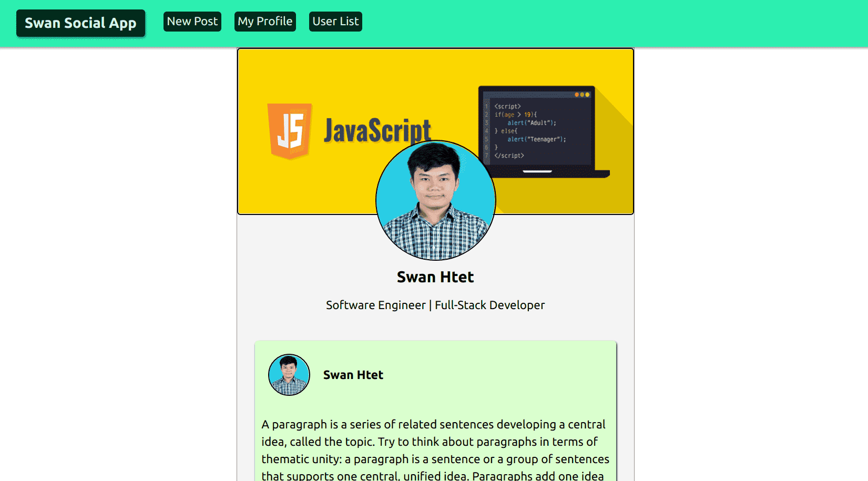Open the large profile picture

436,200
